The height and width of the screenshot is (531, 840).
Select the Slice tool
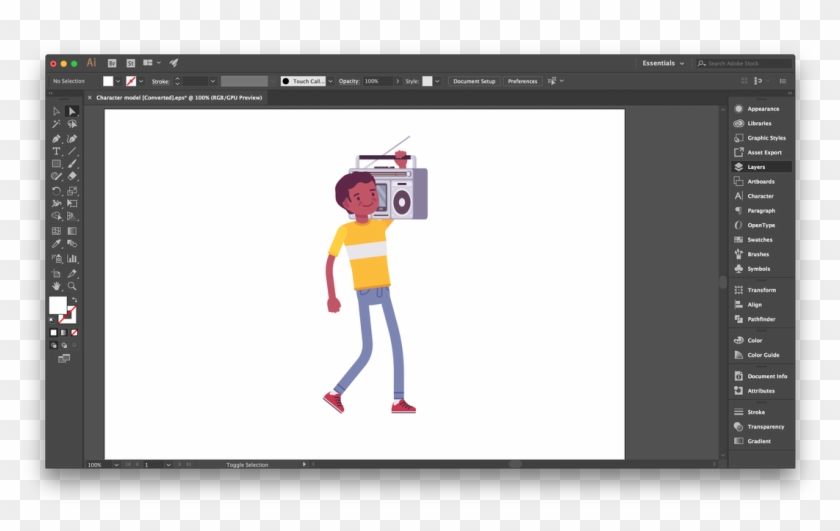coord(72,273)
